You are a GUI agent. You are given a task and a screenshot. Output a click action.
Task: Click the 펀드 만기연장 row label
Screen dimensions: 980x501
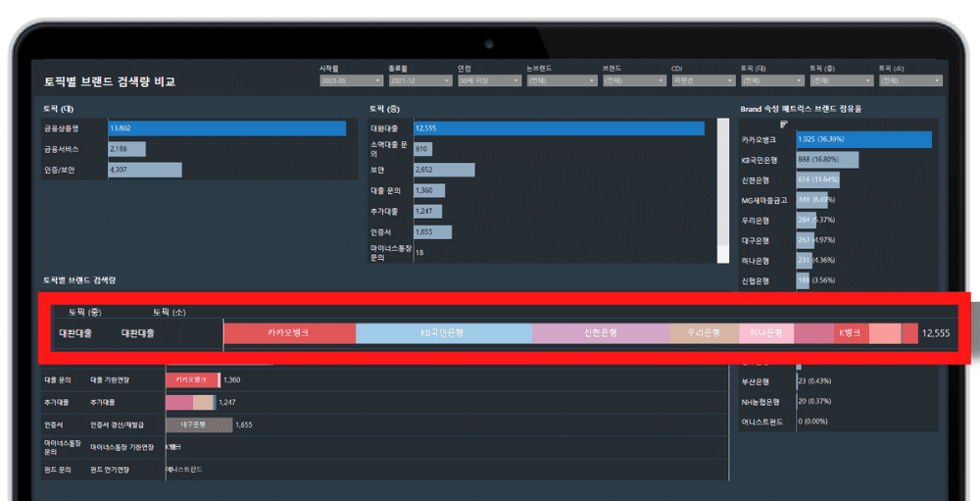pyautogui.click(x=111, y=470)
